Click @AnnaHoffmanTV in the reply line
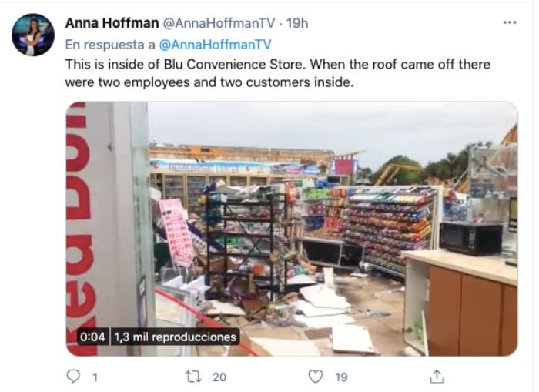This screenshot has height=392, width=539. point(215,45)
